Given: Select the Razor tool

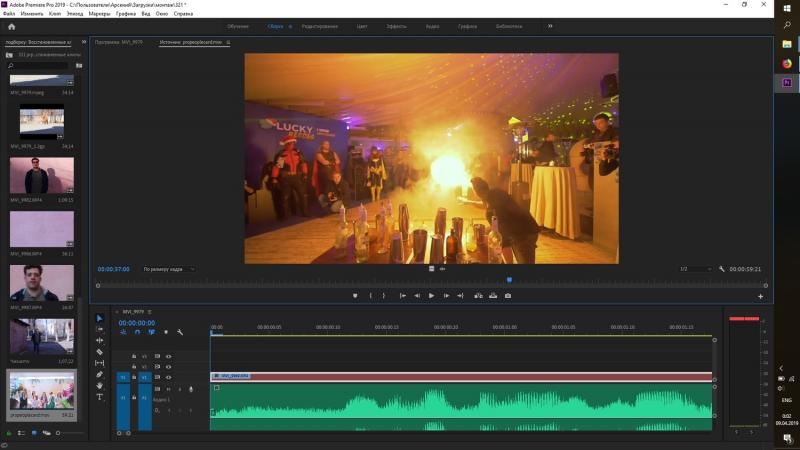Looking at the screenshot, I should click(99, 352).
